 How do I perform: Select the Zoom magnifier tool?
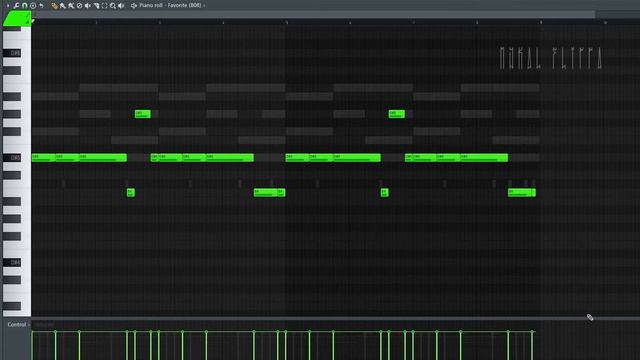(x=113, y=6)
